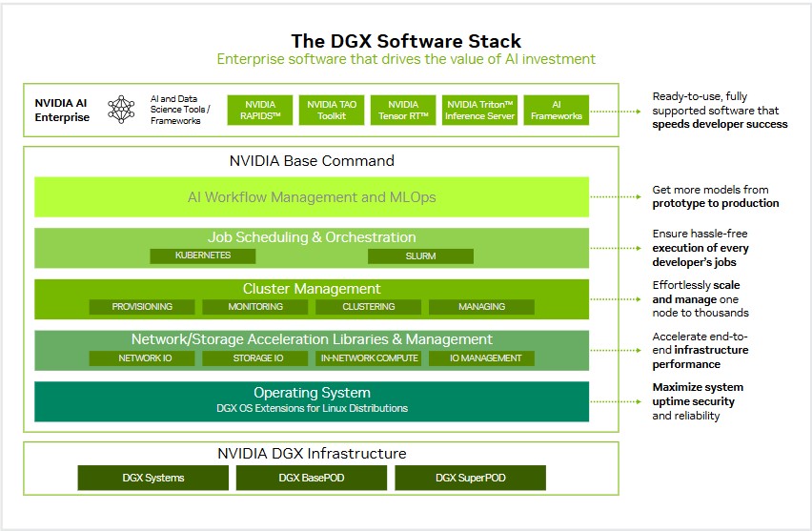The height and width of the screenshot is (531, 812).
Task: Click the Operating System heading
Action: 312,393
